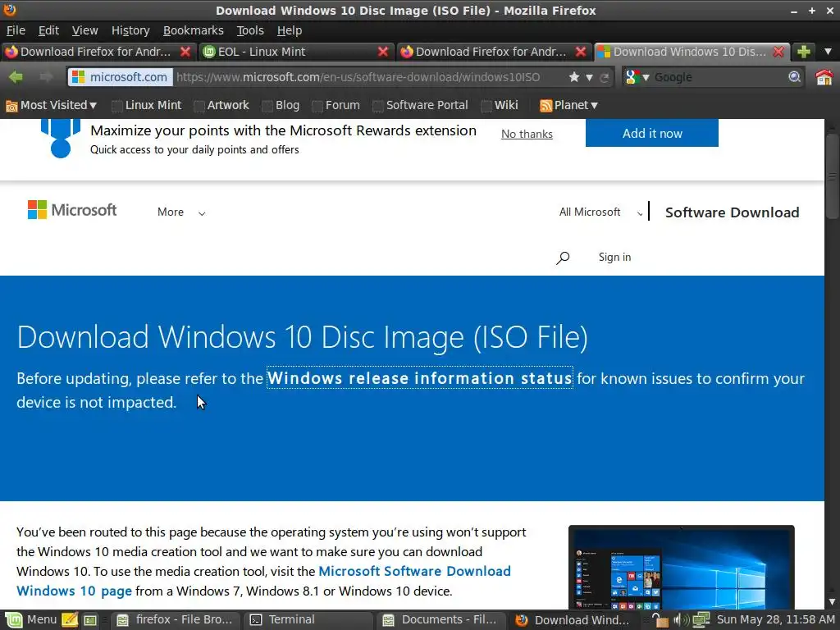Switch to firefox - File Browser taskbar window
Viewport: 840px width, 630px height.
pos(176,620)
